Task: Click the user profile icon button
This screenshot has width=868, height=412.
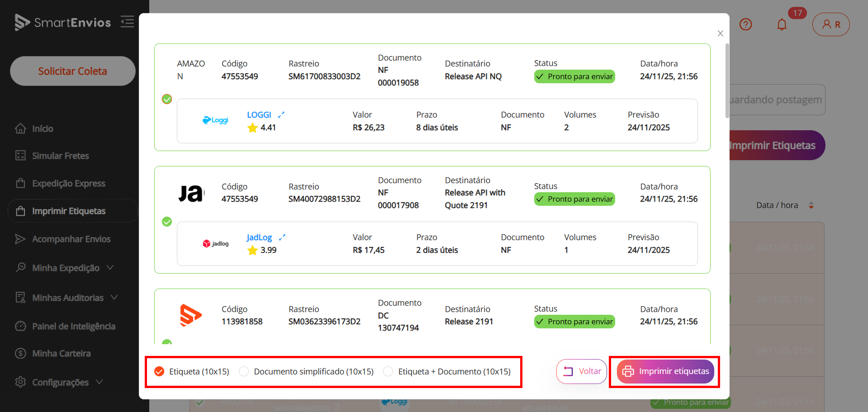Action: (830, 24)
